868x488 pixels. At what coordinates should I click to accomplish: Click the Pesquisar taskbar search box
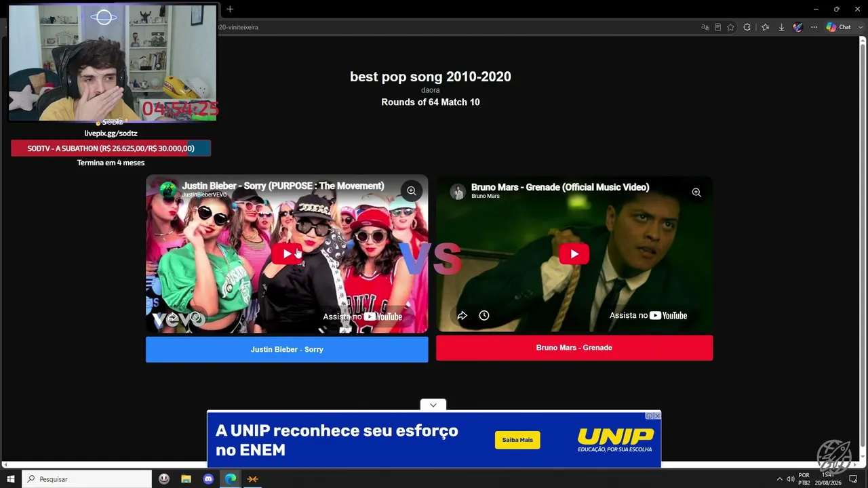click(x=87, y=479)
